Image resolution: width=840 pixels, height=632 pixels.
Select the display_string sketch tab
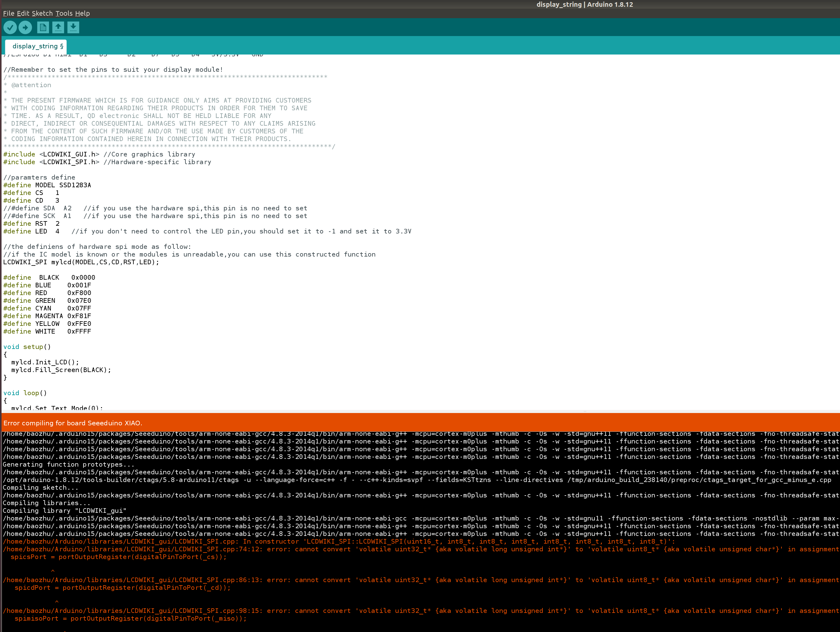click(x=36, y=46)
